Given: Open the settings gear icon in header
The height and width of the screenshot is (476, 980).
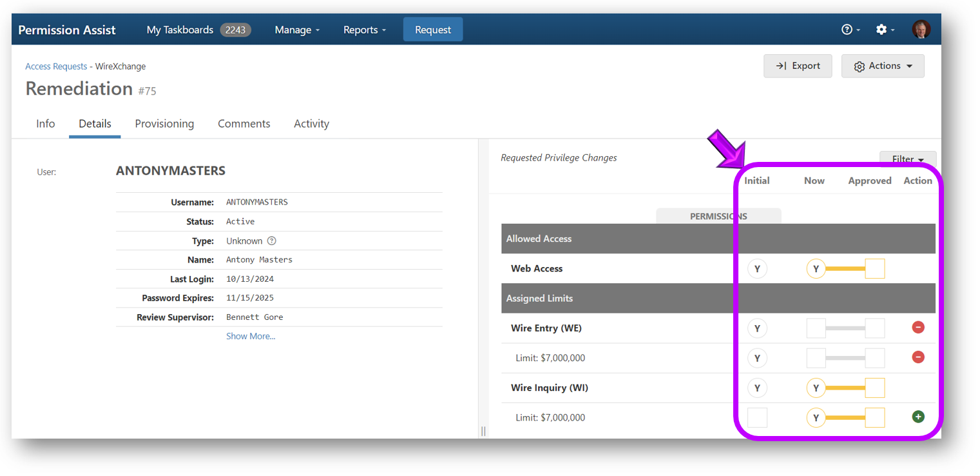Looking at the screenshot, I should [881, 30].
